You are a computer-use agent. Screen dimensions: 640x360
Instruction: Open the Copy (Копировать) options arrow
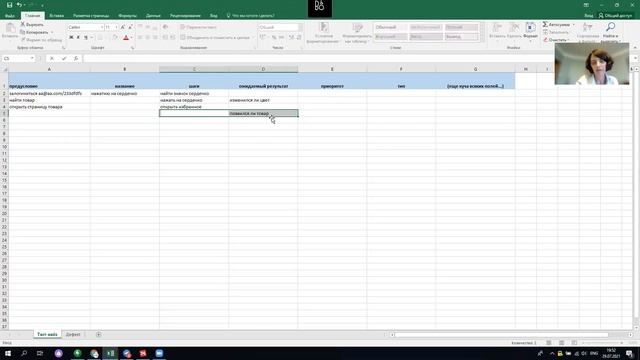[x=52, y=32]
